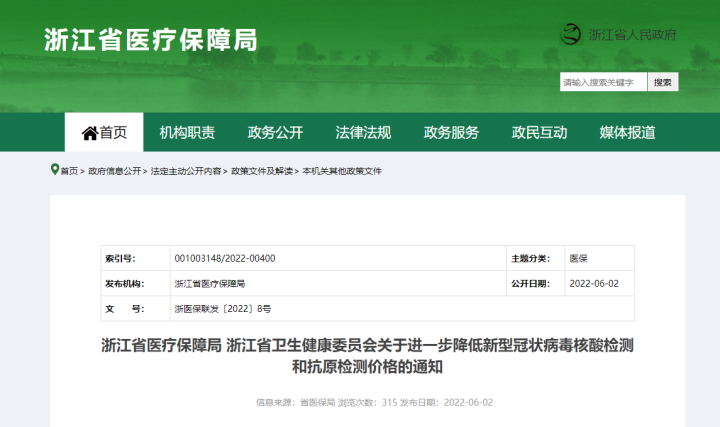Navigate to the 政策文件及解读 breadcrumb
720x427 pixels.
tap(262, 171)
